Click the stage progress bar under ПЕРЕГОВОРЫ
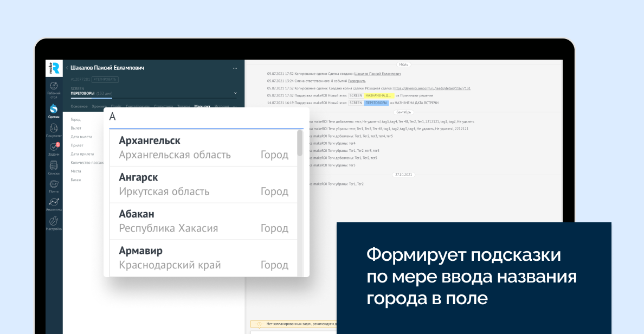This screenshot has height=334, width=644. 153,98
